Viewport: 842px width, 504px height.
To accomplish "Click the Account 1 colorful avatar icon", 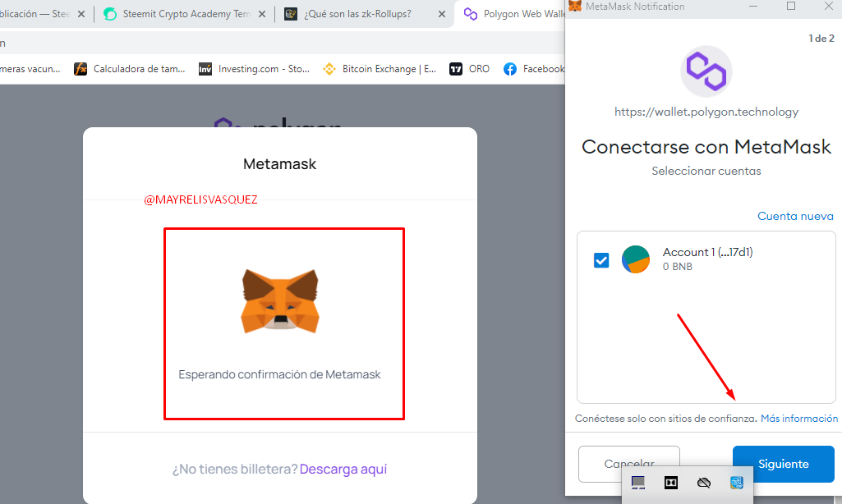I will coord(635,259).
